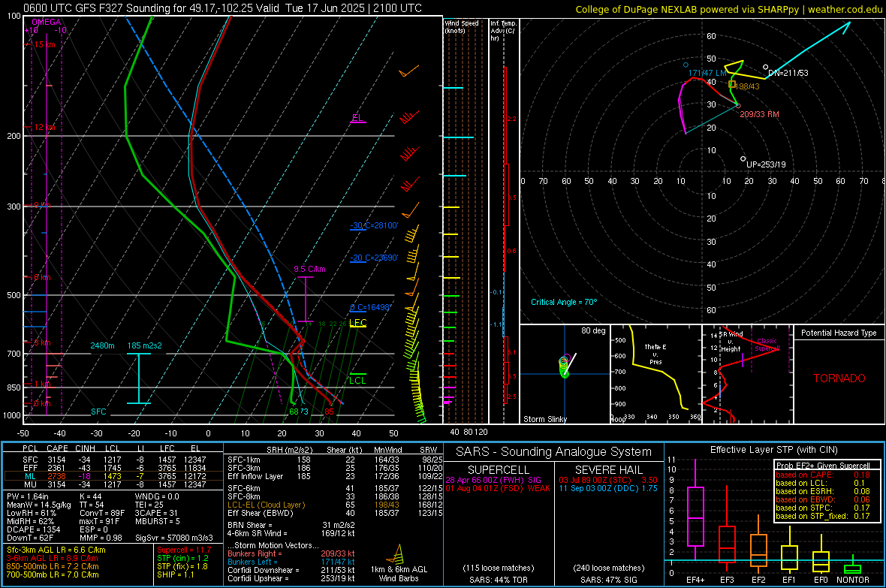This screenshot has height=588, width=886.
Task: Click the 185 m2s2 label on the skew-T
Action: pos(145,345)
